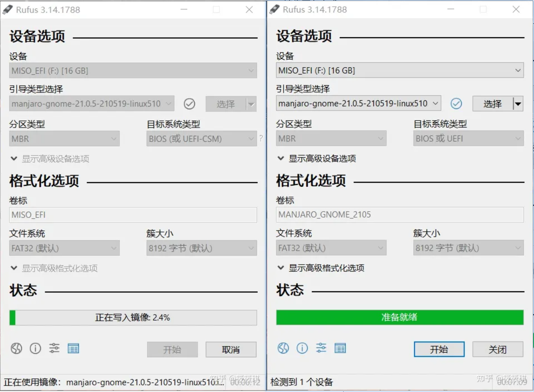Open About info icon in left Rufus window
Viewport: 534px width, 392px height.
tap(35, 348)
